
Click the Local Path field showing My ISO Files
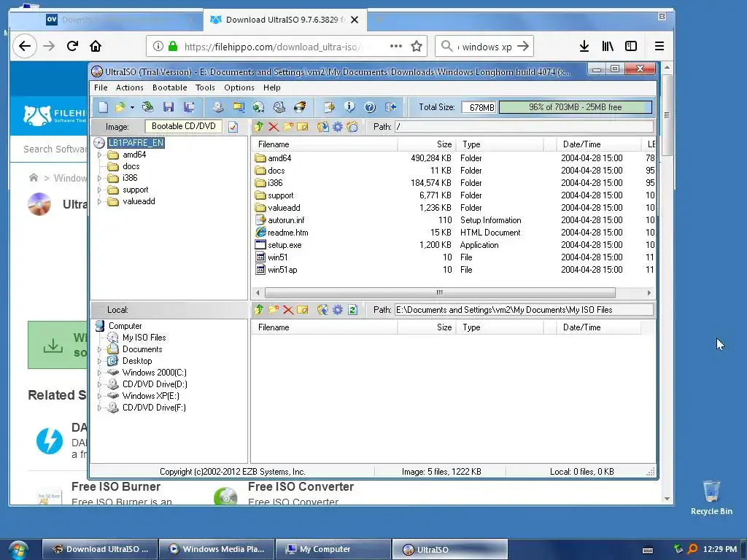pos(524,309)
